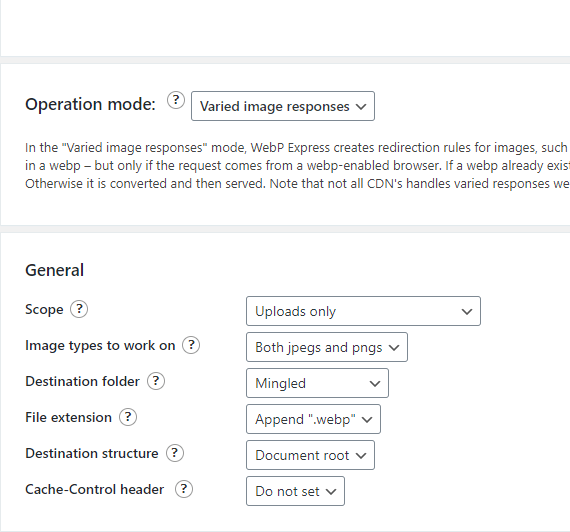Click the question mark beside Image types
The image size is (570, 532).
click(x=191, y=345)
